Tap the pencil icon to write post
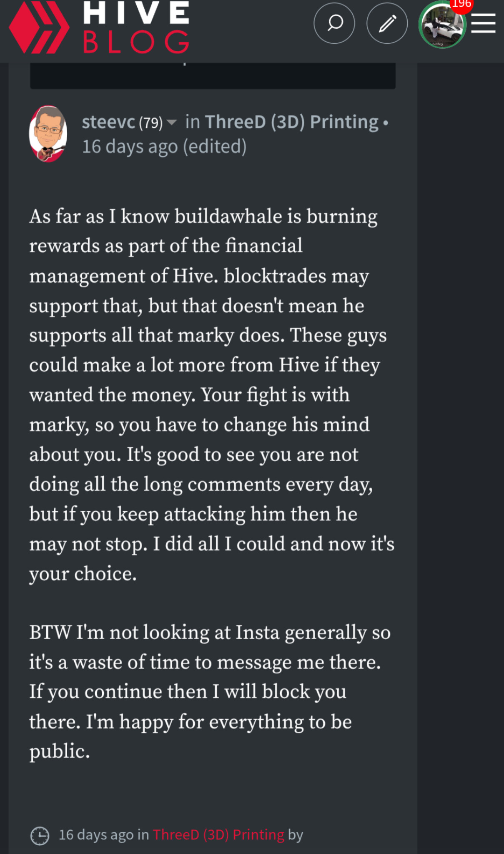The image size is (504, 854). point(387,23)
